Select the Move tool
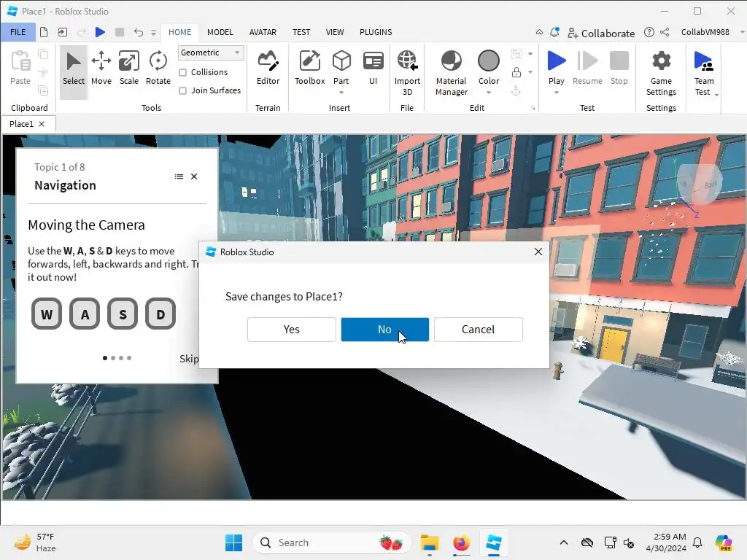The width and height of the screenshot is (747, 560). (x=101, y=69)
